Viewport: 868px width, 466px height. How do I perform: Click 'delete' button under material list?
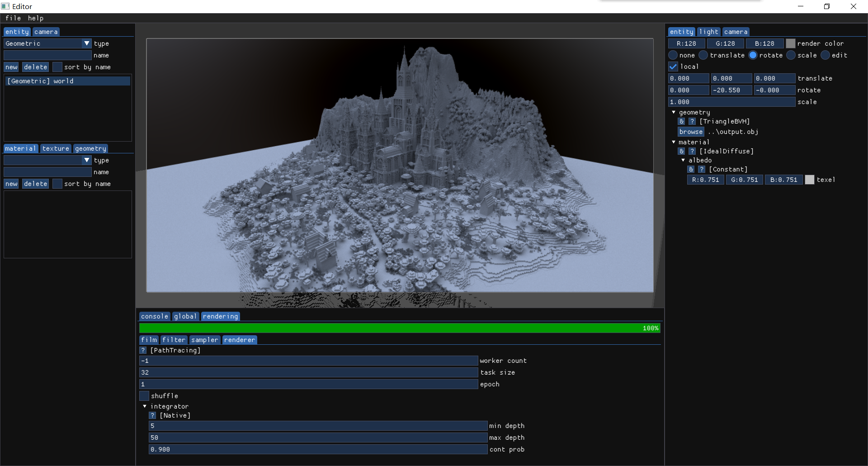point(36,184)
